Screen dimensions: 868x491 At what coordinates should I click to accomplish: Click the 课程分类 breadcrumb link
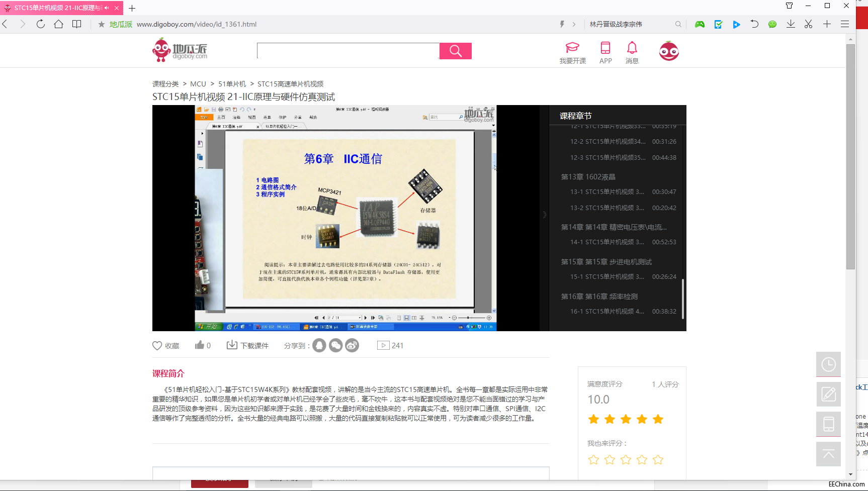pos(165,84)
